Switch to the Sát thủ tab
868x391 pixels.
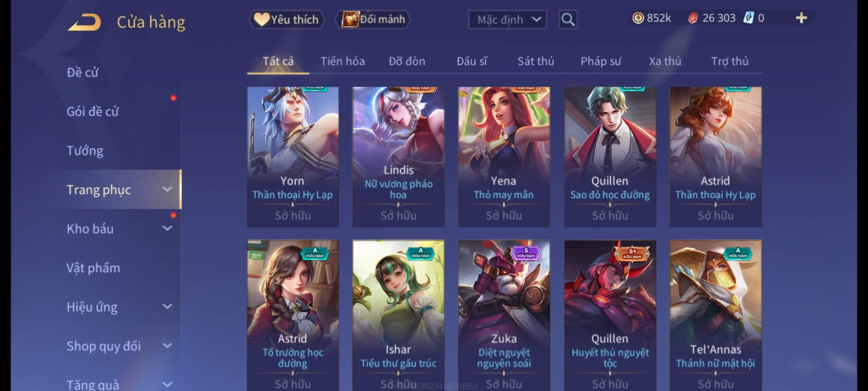(x=536, y=61)
